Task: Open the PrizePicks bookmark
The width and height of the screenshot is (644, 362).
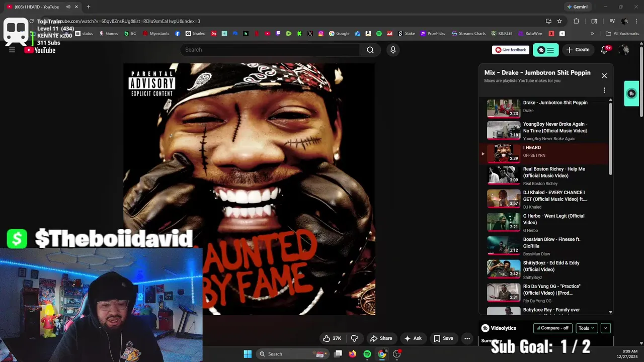Action: pos(433,34)
